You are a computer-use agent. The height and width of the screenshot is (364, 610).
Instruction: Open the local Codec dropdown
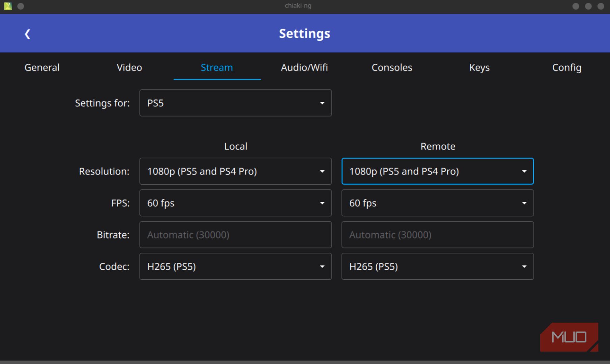tap(235, 266)
